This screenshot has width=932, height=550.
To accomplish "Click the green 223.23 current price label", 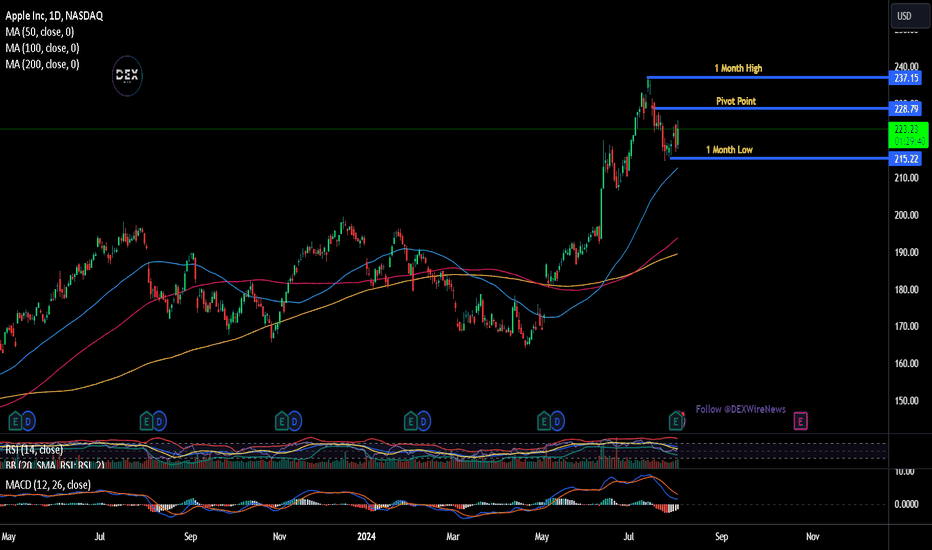I will tap(908, 135).
